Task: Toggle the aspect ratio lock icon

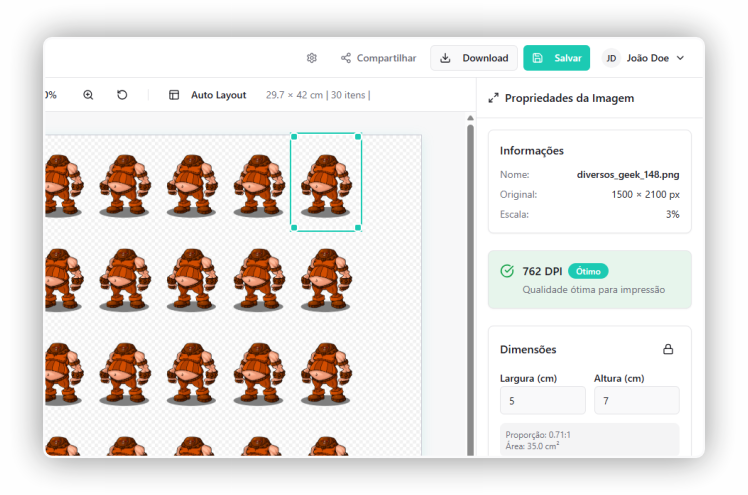Action: 668,349
